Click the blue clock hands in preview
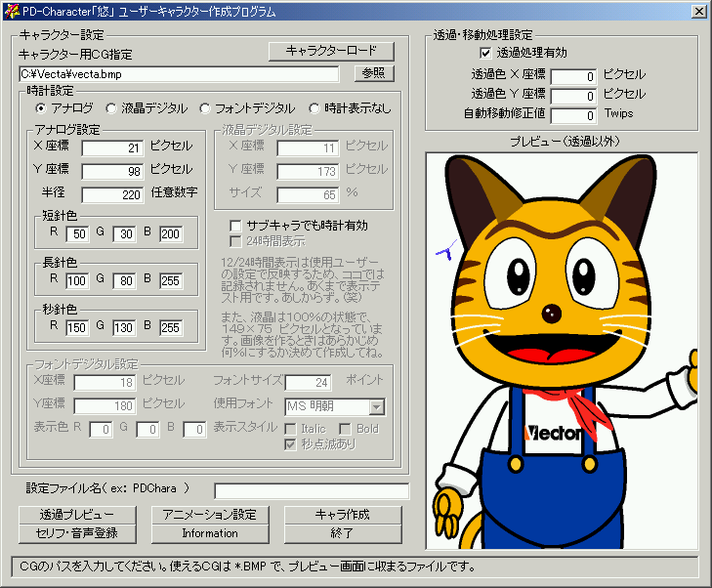The width and height of the screenshot is (712, 588). pyautogui.click(x=446, y=250)
